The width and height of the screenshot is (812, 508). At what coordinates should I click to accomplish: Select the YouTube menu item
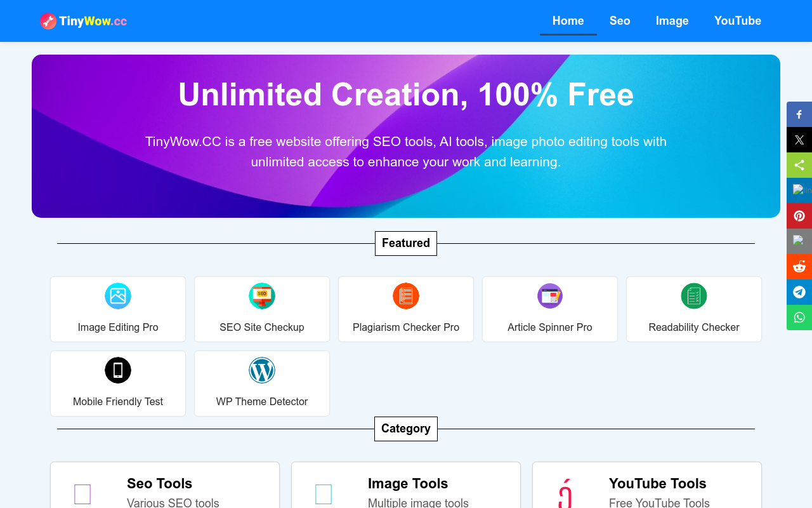coord(737,21)
